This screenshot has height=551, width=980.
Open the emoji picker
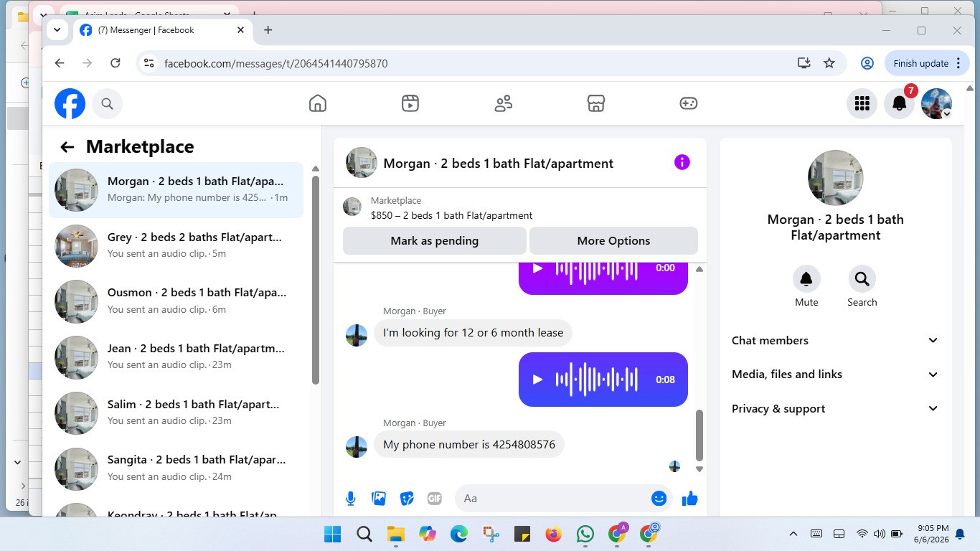[x=659, y=499]
